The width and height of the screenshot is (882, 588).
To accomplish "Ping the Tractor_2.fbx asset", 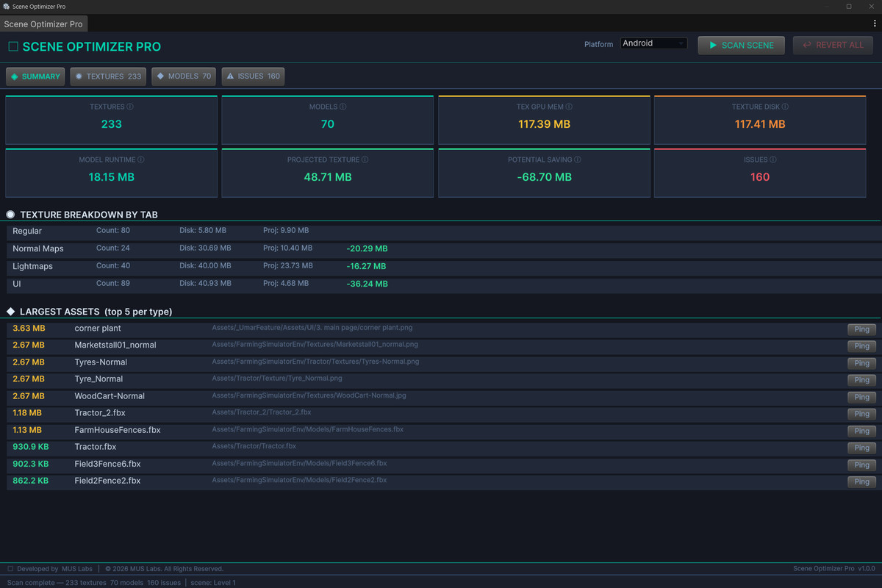I will (x=861, y=414).
